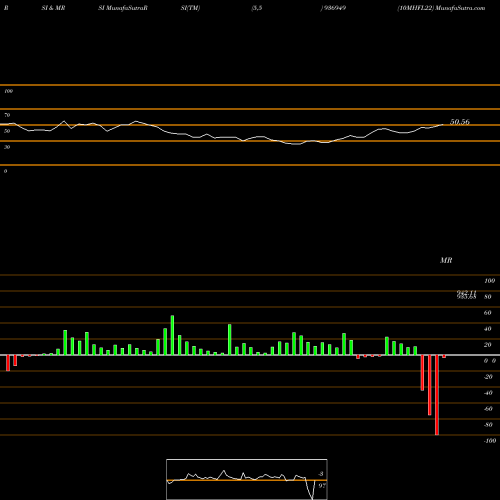Click the -100 label on MR axis
500x500 pixels.
(490, 441)
